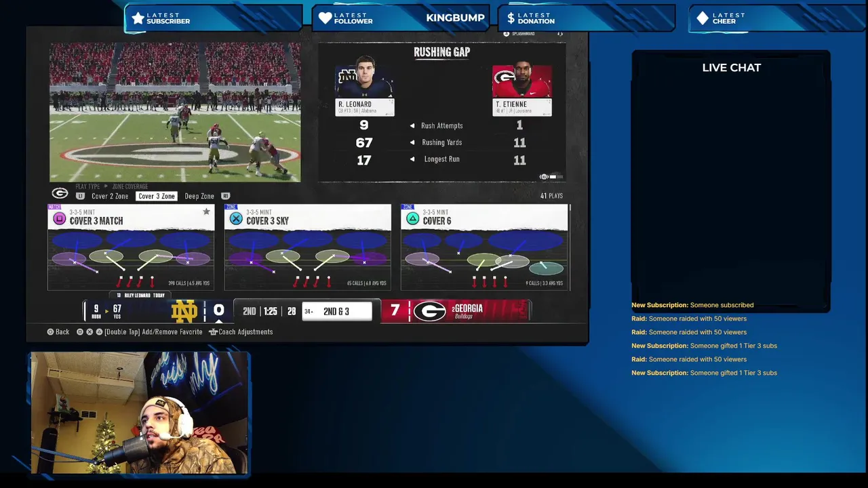Click R. Leonard player portrait
This screenshot has height=488, width=868.
(x=364, y=78)
